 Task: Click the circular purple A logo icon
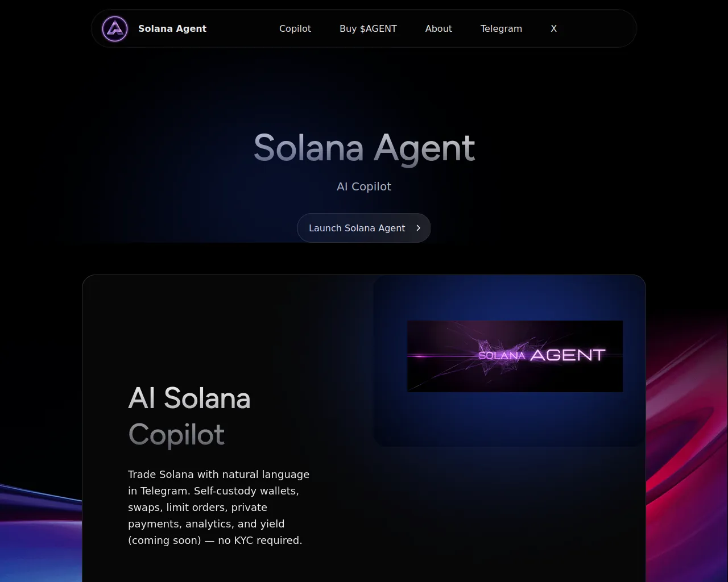[x=115, y=28]
